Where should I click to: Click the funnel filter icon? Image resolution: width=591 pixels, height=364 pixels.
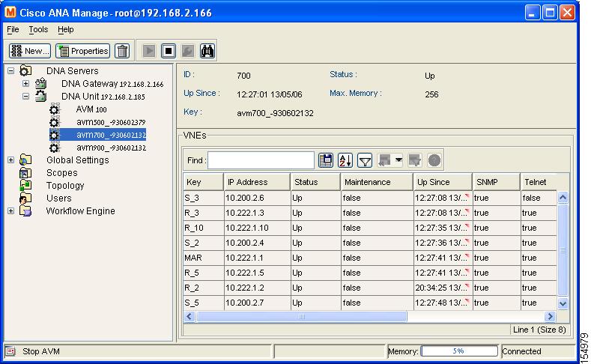(x=365, y=160)
